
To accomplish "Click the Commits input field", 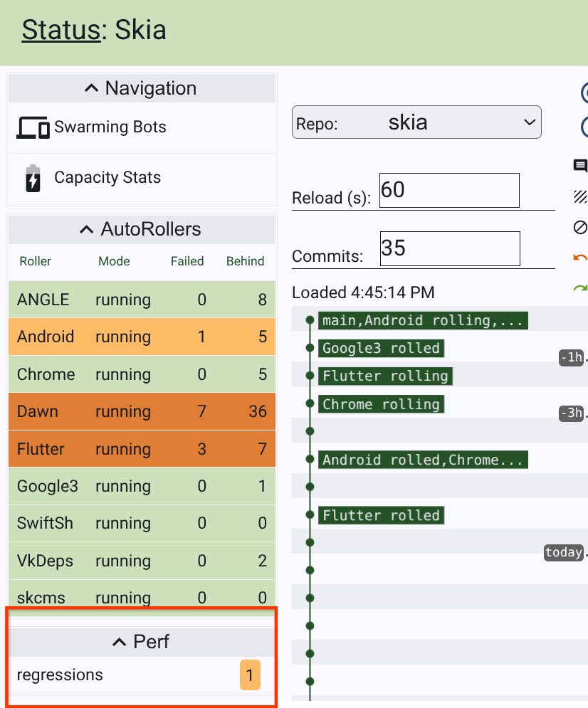I will tap(450, 248).
